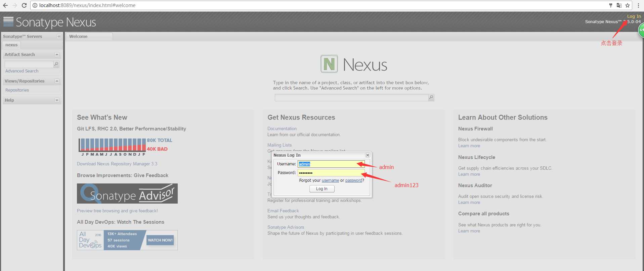This screenshot has height=271, width=644.
Task: Open the translate page icon in the address bar
Action: click(x=619, y=5)
